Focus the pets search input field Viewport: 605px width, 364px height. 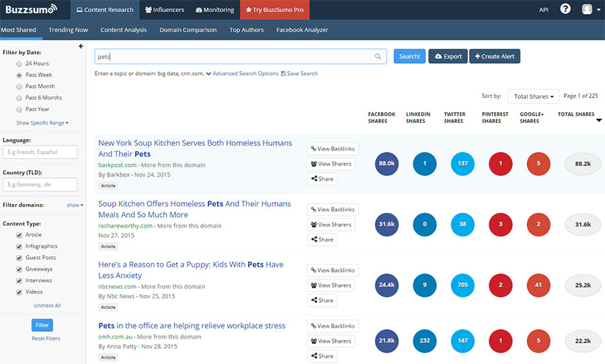click(x=241, y=56)
